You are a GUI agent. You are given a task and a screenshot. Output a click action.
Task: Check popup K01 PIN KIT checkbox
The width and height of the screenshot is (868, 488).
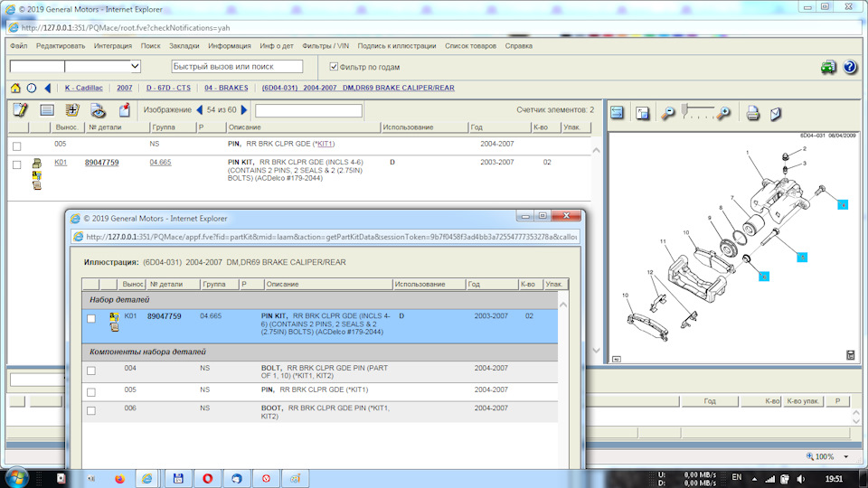[91, 319]
